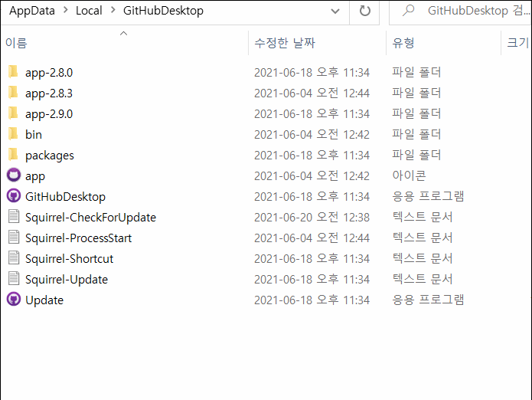The image size is (532, 400).
Task: Click the Update application icon
Action: coord(14,300)
